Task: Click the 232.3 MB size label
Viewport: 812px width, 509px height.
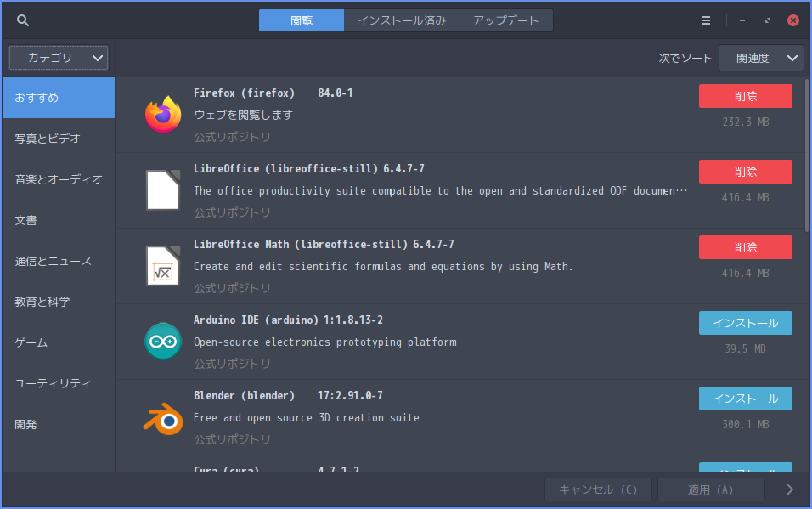Action: click(745, 122)
